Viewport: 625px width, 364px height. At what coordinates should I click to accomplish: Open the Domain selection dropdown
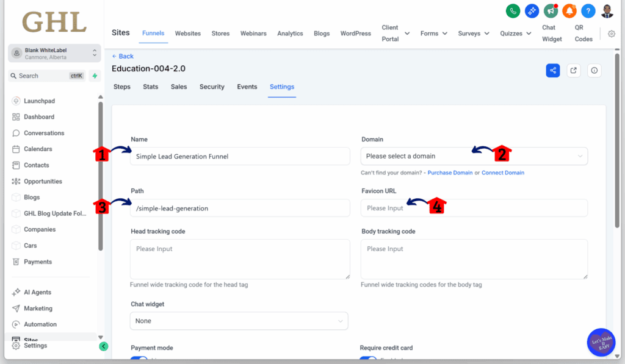474,156
